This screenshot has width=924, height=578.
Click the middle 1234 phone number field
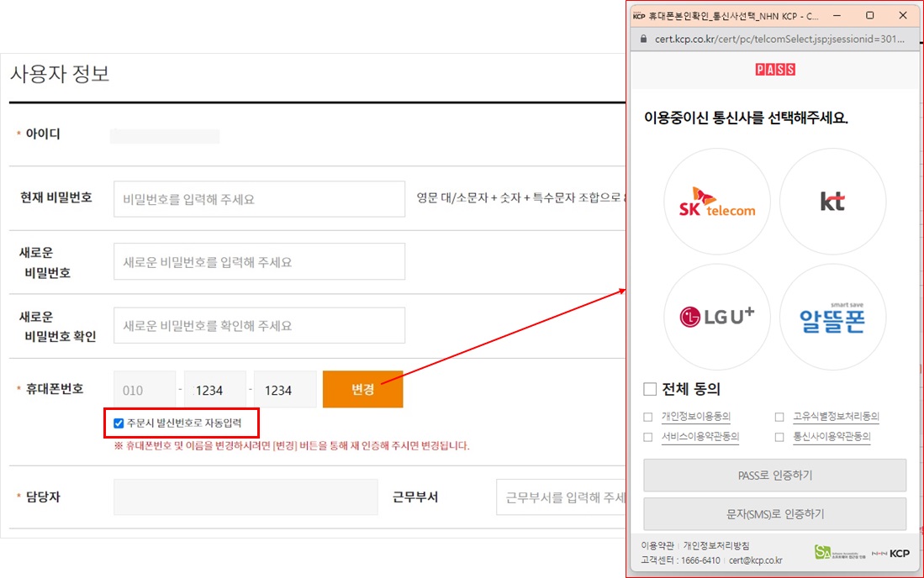point(215,389)
